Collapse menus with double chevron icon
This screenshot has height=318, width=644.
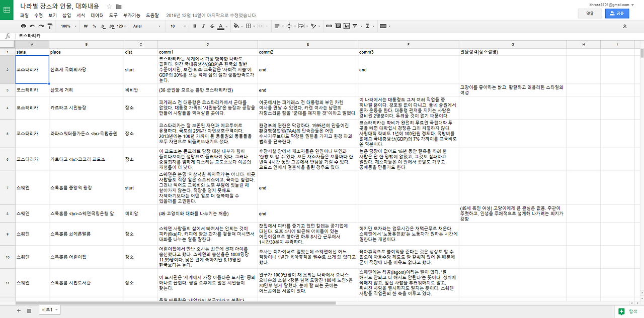pos(625,26)
